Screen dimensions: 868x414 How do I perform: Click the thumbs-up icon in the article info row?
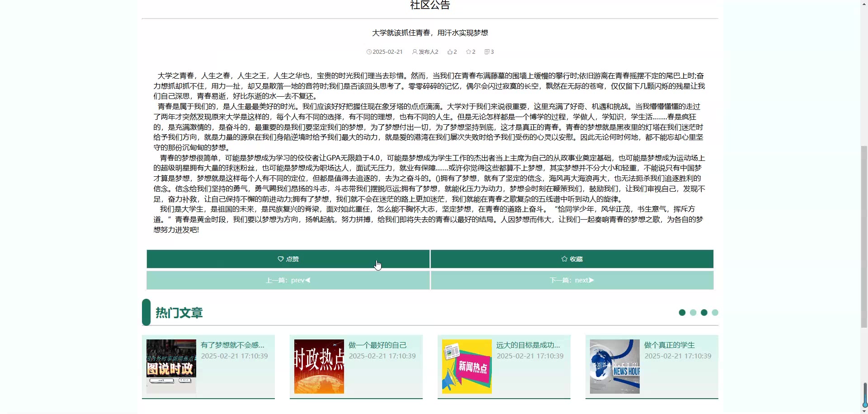(450, 52)
